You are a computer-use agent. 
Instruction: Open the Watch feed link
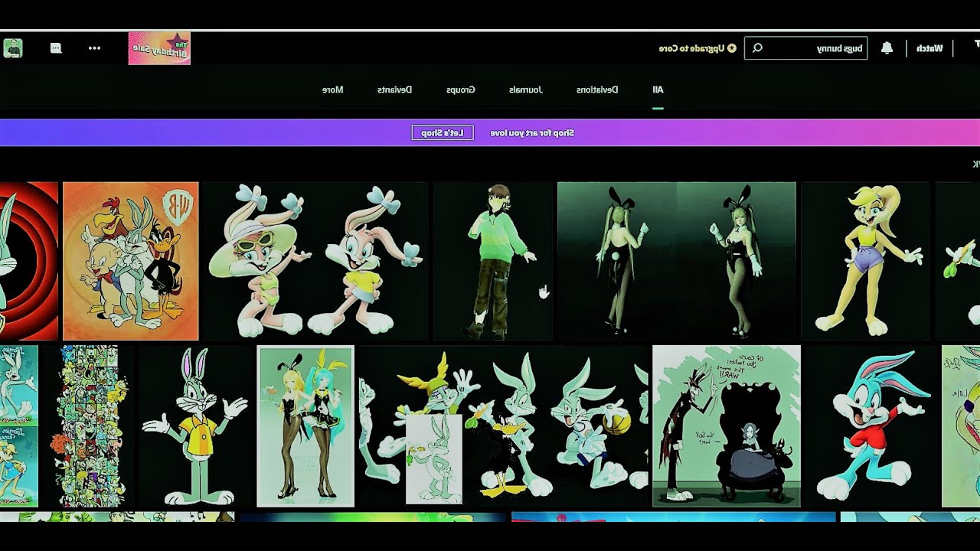929,48
